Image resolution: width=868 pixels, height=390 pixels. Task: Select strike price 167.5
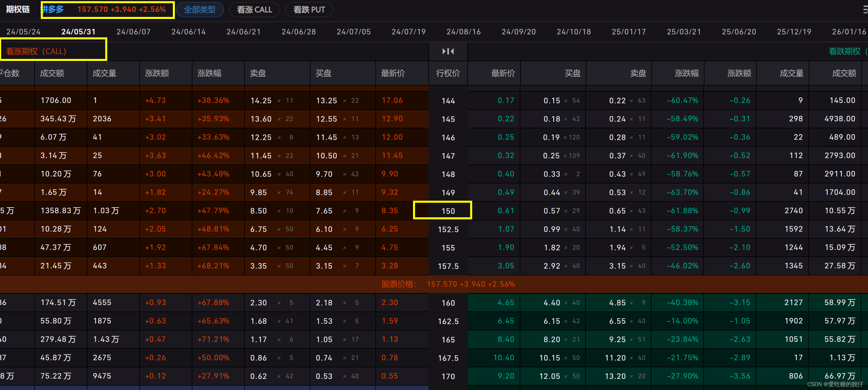coord(448,358)
